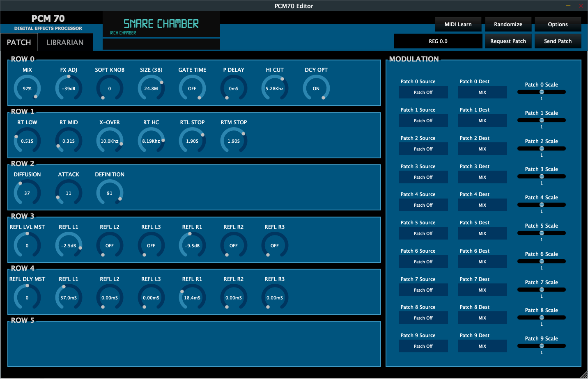Image resolution: width=588 pixels, height=379 pixels.
Task: Click the RTL STOP knob
Action: [x=192, y=141]
